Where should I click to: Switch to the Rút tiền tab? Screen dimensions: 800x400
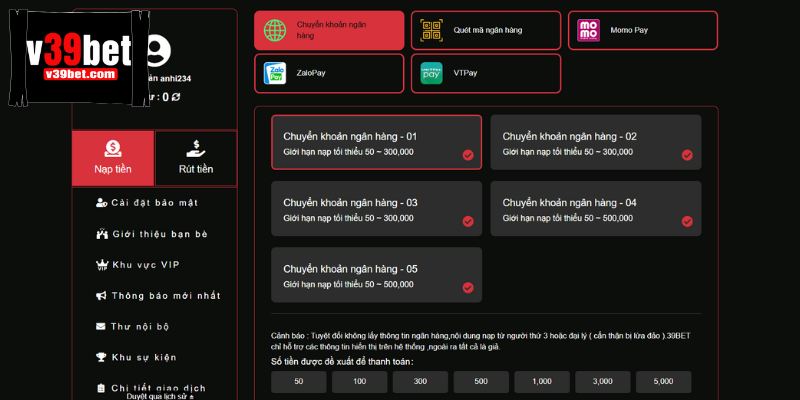click(x=196, y=158)
